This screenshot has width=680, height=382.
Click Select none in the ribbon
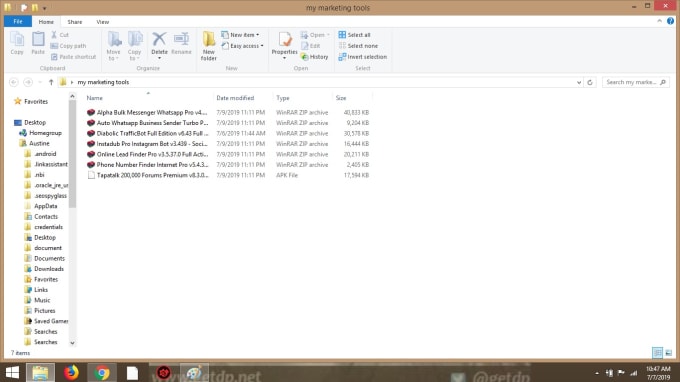[358, 46]
